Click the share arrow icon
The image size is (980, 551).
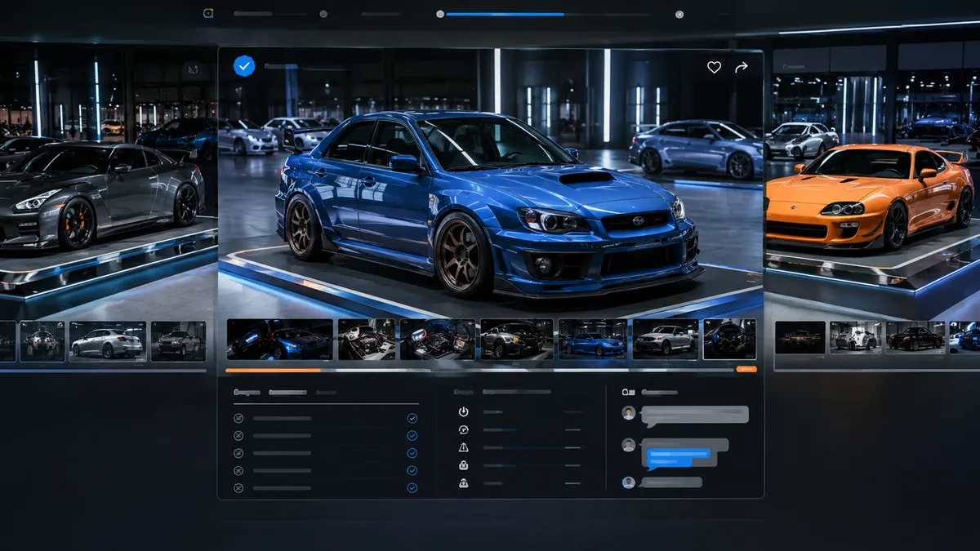pos(741,68)
